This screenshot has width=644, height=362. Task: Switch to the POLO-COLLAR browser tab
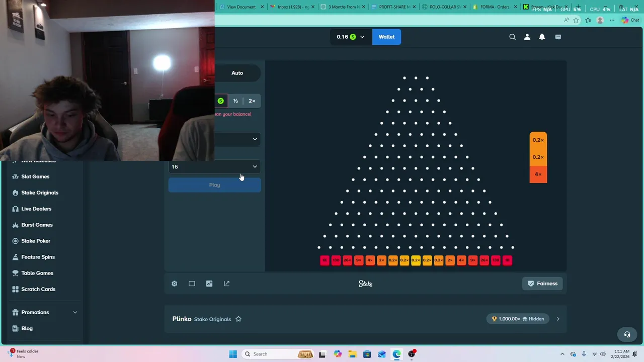point(445,7)
